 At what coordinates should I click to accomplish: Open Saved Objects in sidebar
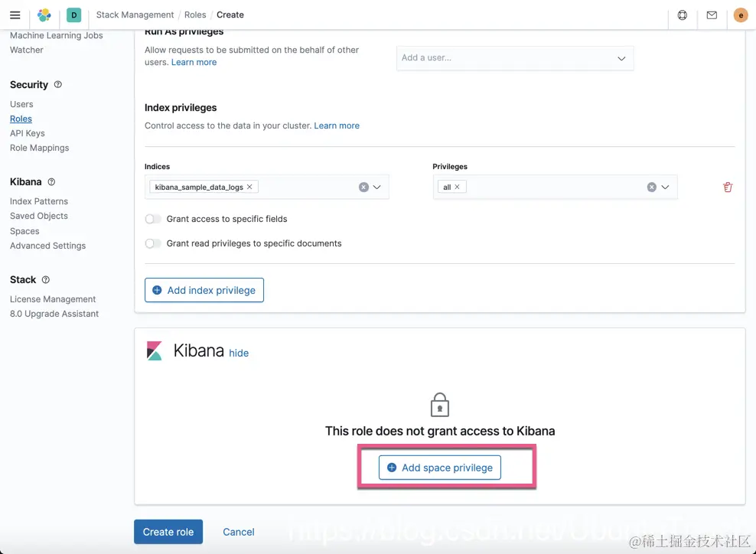(x=39, y=216)
